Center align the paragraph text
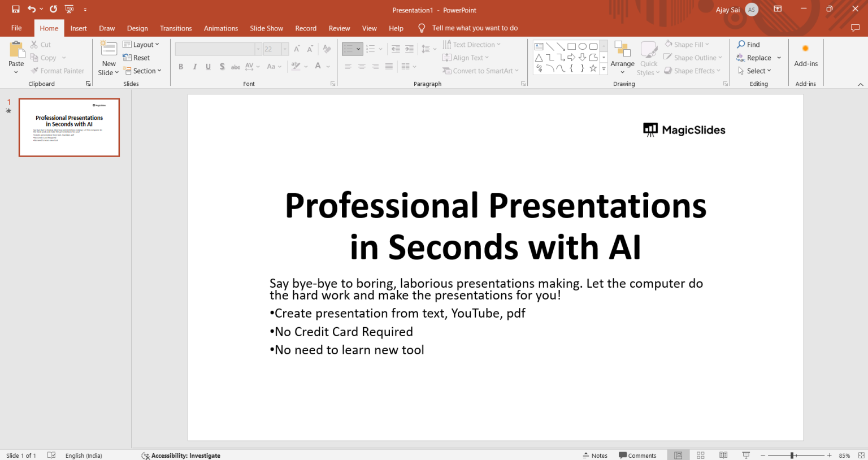This screenshot has height=460, width=868. 362,67
